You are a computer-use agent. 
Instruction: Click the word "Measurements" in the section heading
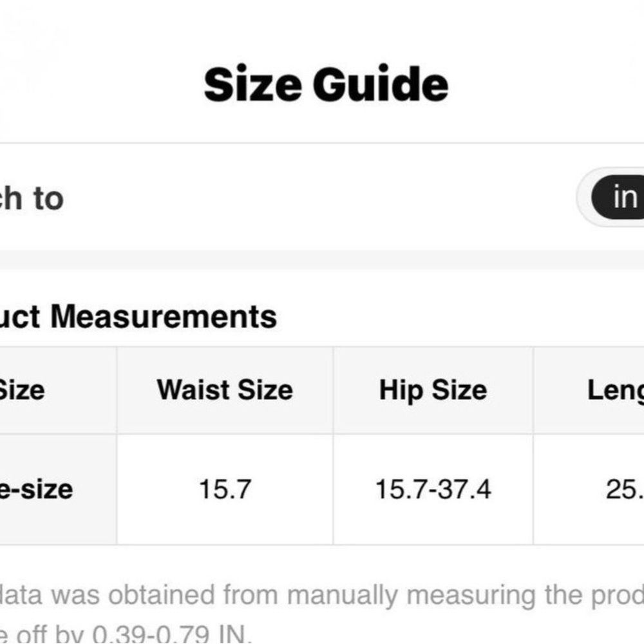(x=164, y=316)
